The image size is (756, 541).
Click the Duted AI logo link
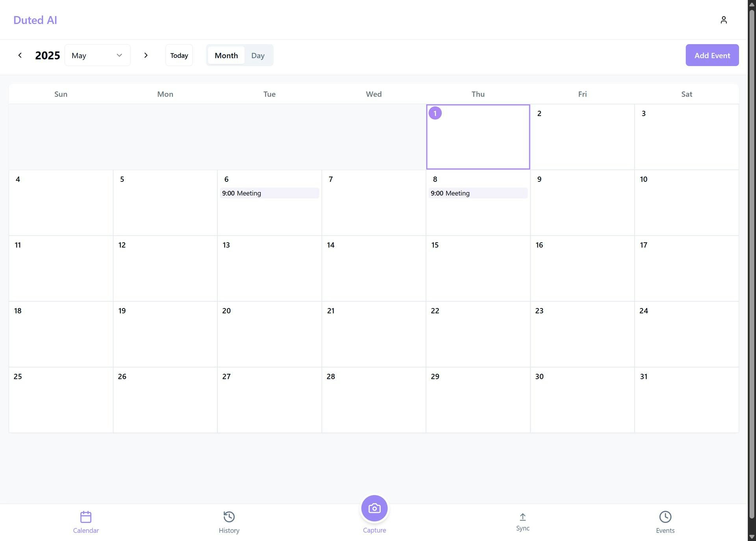click(35, 20)
